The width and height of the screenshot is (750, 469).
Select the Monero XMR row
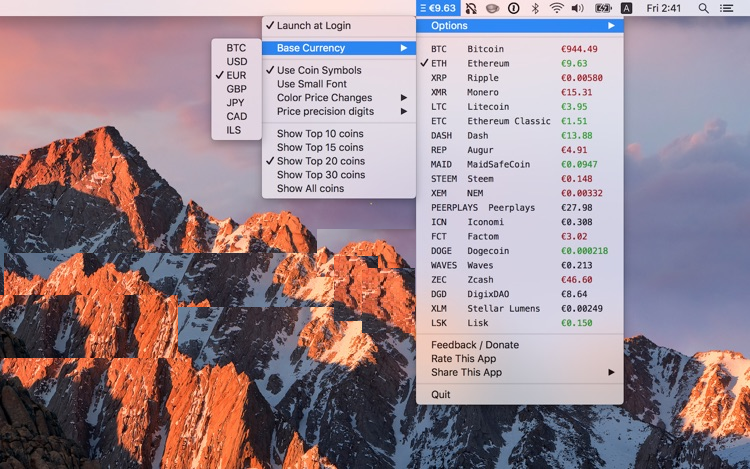click(x=519, y=92)
